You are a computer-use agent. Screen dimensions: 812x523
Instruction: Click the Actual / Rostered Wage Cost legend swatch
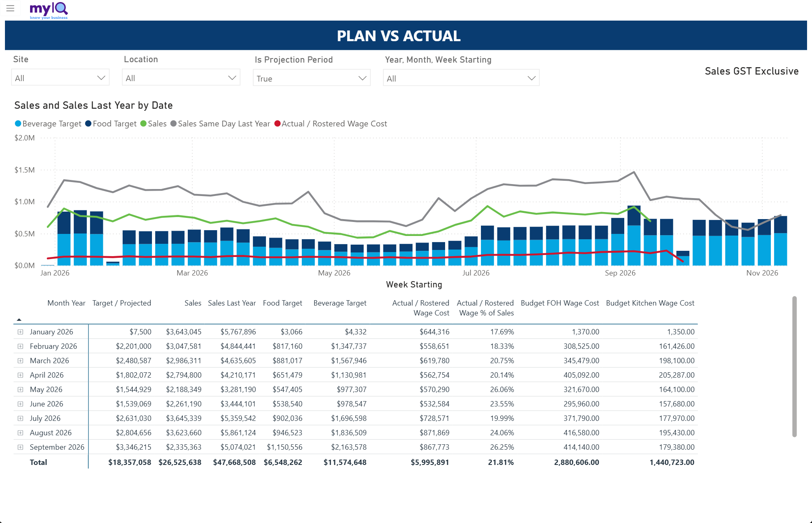(277, 124)
